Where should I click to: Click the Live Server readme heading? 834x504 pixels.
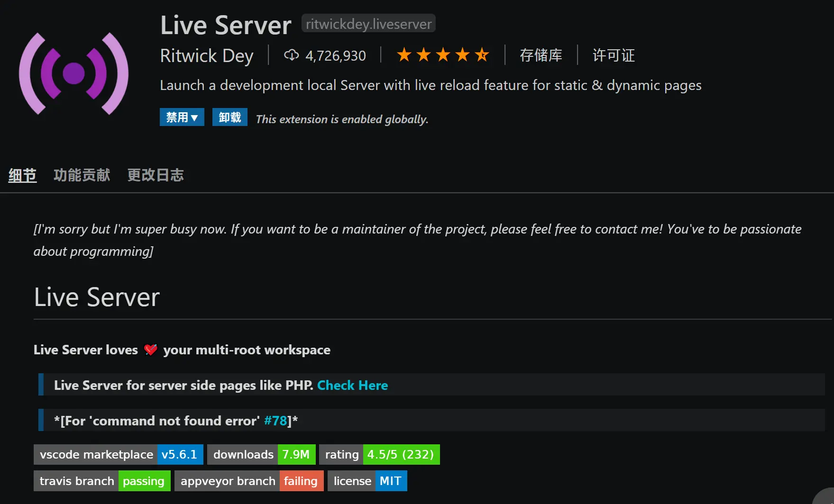point(97,297)
